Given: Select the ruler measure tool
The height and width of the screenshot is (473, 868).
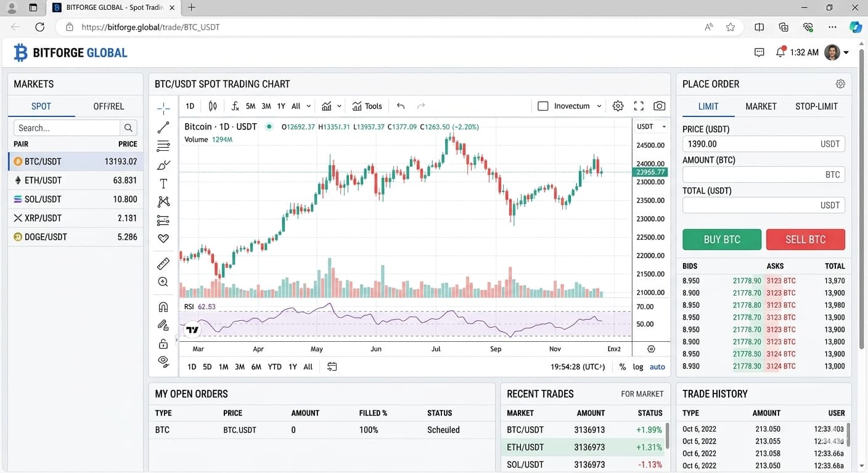Looking at the screenshot, I should tap(163, 264).
